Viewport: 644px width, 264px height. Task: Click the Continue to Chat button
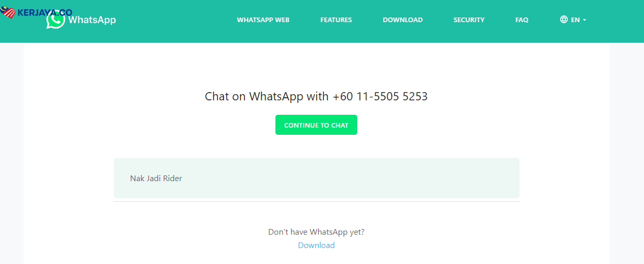[316, 125]
